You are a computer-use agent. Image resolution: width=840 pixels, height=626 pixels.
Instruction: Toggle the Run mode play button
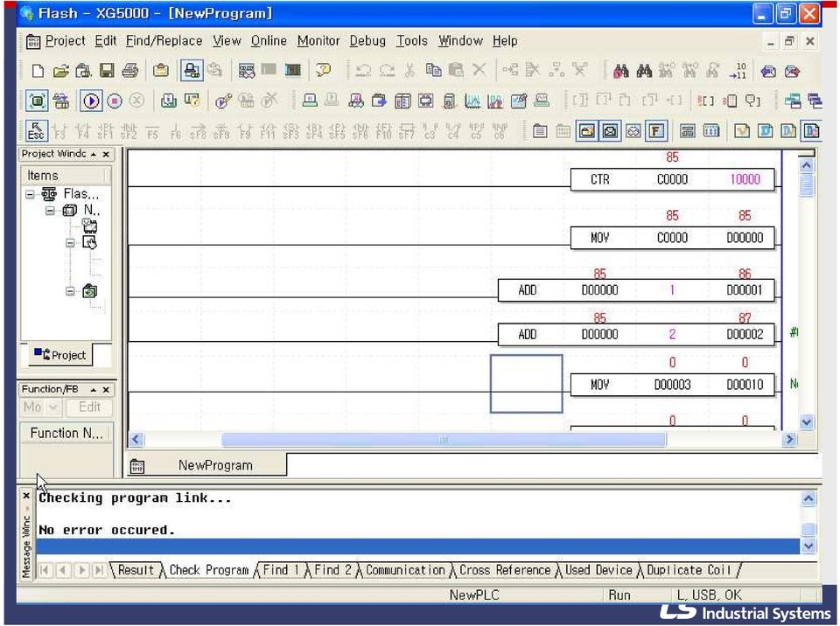tap(91, 101)
